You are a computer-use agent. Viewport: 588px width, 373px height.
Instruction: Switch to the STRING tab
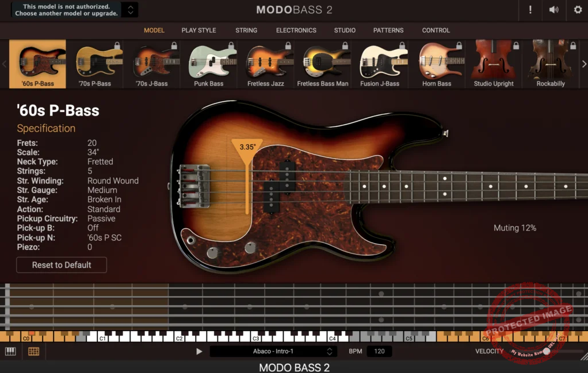click(246, 30)
